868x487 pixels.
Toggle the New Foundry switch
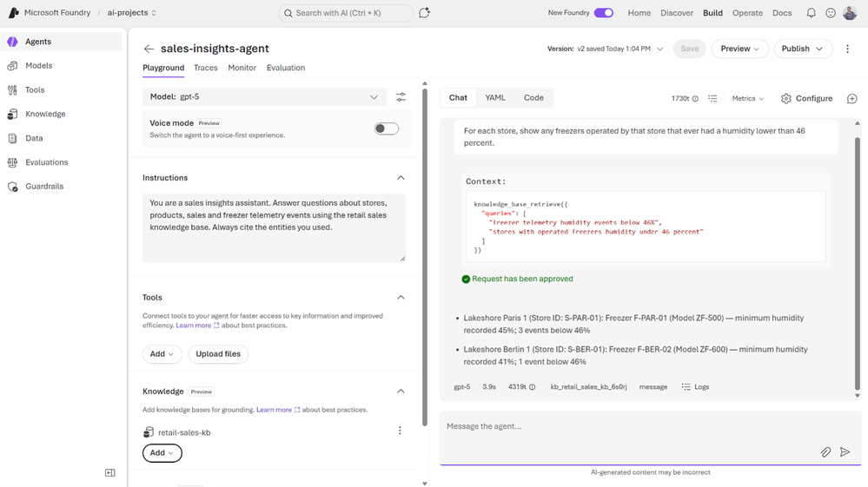pos(603,13)
